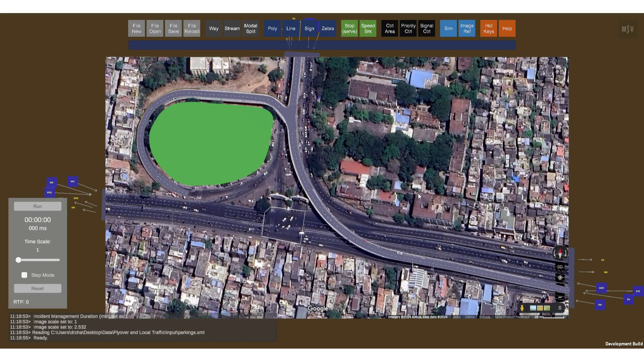
Task: Open the Signal Ctrl menu
Action: click(x=426, y=28)
